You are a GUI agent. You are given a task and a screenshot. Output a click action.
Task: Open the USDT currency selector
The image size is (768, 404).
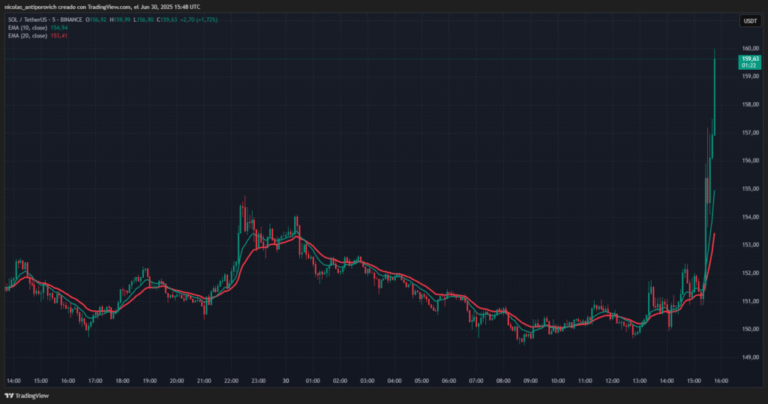pos(750,21)
